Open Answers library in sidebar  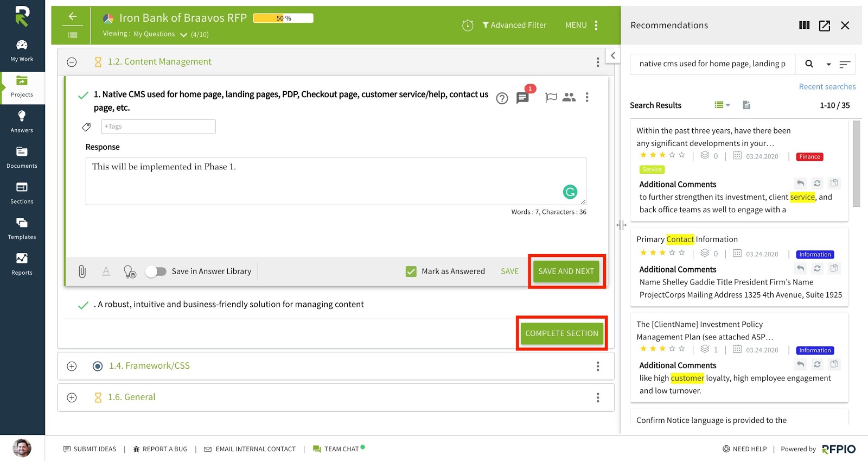coord(22,122)
